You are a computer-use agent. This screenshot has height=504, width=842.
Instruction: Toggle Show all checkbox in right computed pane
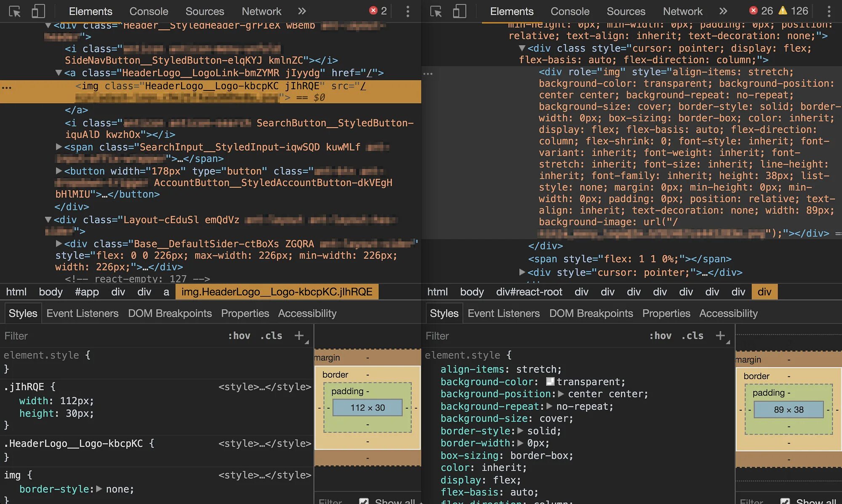click(785, 501)
